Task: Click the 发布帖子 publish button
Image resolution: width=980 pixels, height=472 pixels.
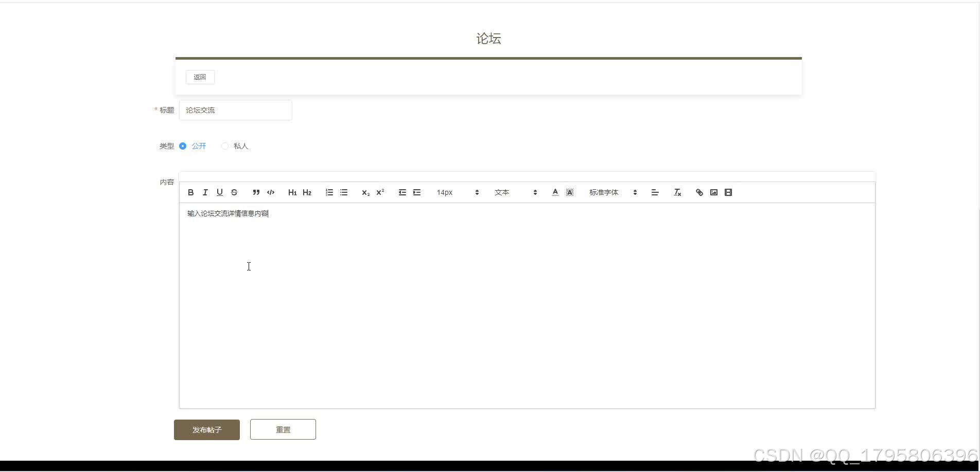Action: point(207,430)
